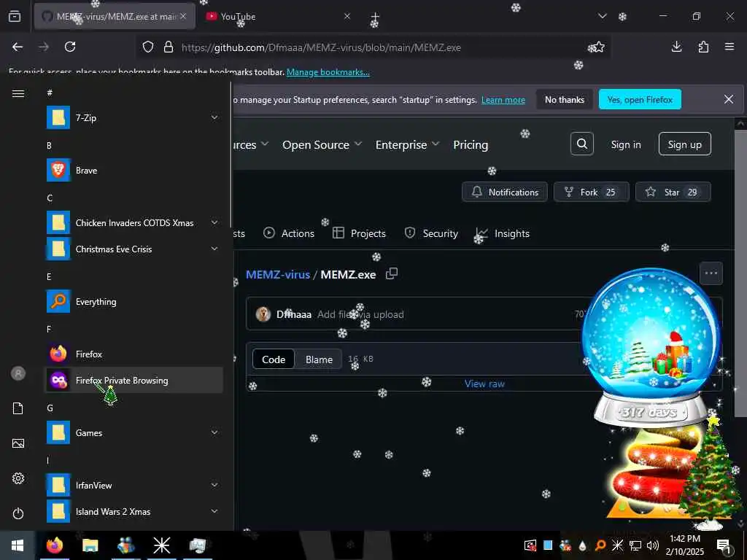Open the Projects repository tab
The height and width of the screenshot is (560, 747).
click(359, 233)
